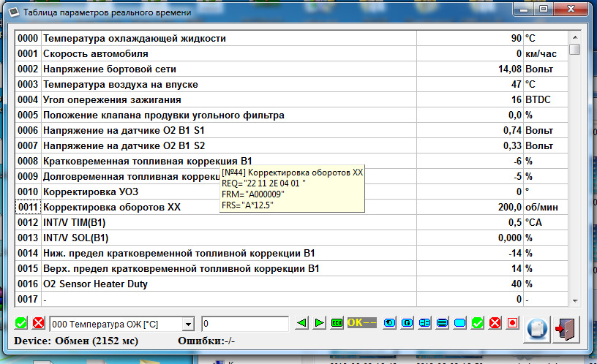The height and width of the screenshot is (364, 597).
Task: Click green checkmark left of parameter dropdown
Action: [x=20, y=323]
